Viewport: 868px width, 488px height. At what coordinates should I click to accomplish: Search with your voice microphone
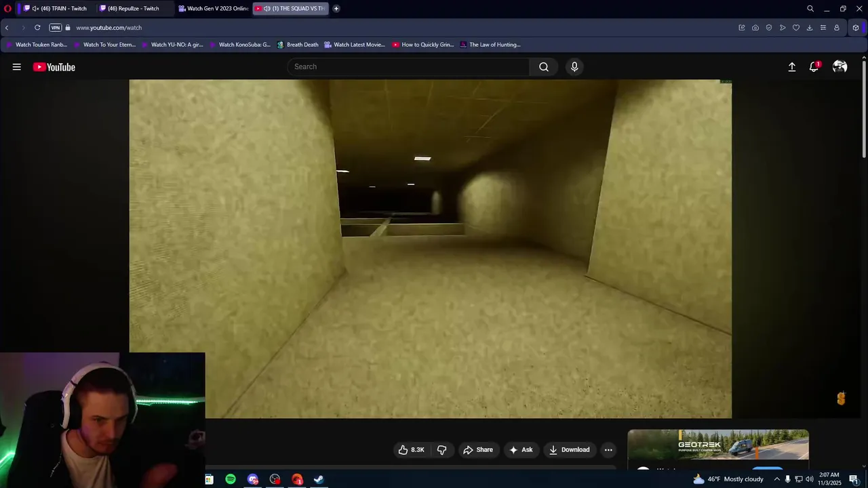[x=574, y=66]
